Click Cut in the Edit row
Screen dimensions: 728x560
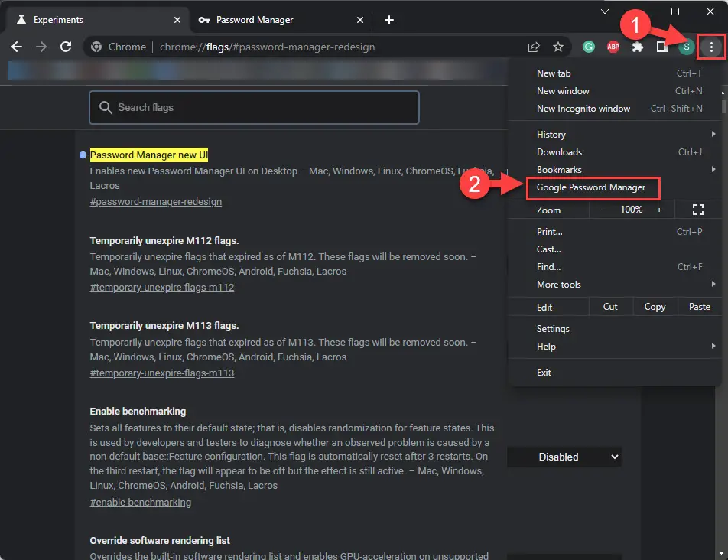coord(610,307)
